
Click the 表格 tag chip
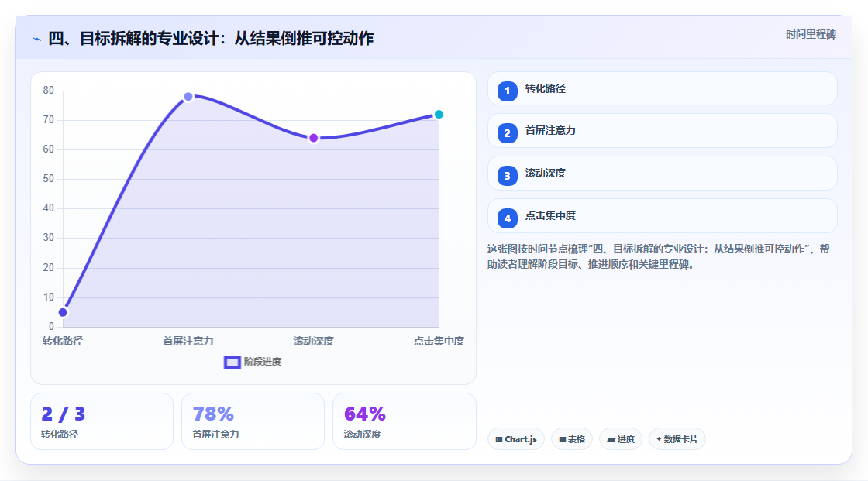[x=572, y=439]
